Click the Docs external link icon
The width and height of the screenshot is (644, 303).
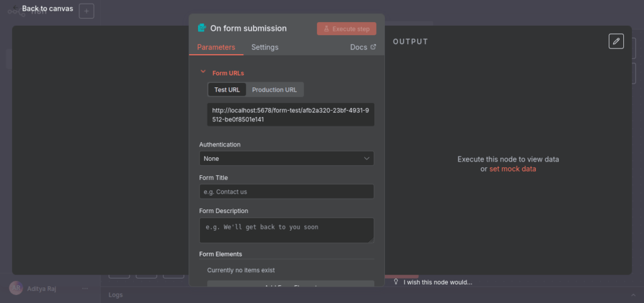point(373,47)
